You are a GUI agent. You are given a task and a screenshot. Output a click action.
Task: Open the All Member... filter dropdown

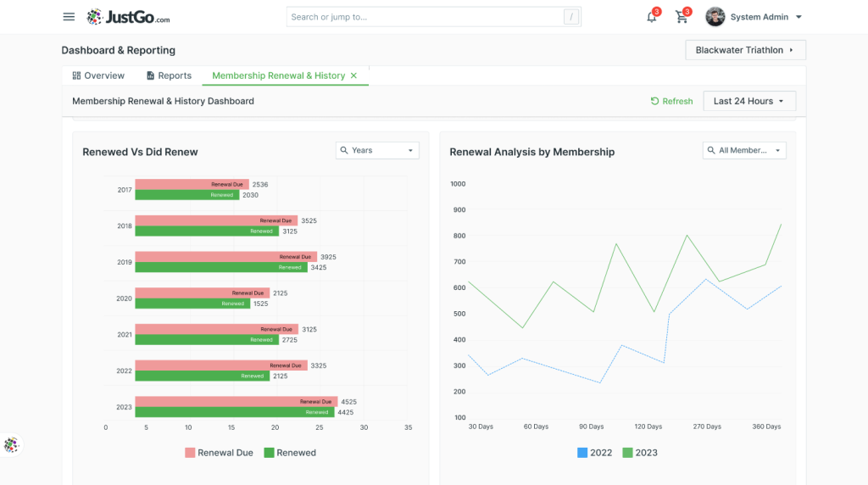(x=744, y=151)
